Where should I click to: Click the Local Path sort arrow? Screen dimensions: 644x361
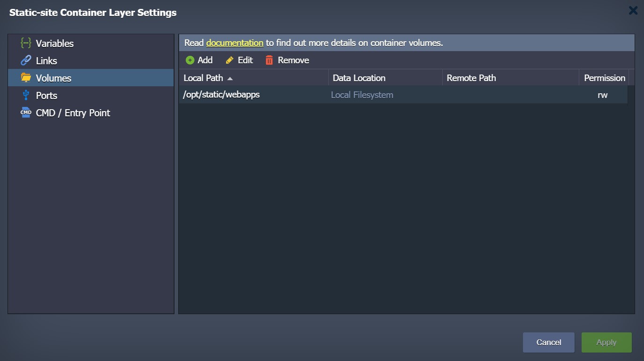click(230, 79)
